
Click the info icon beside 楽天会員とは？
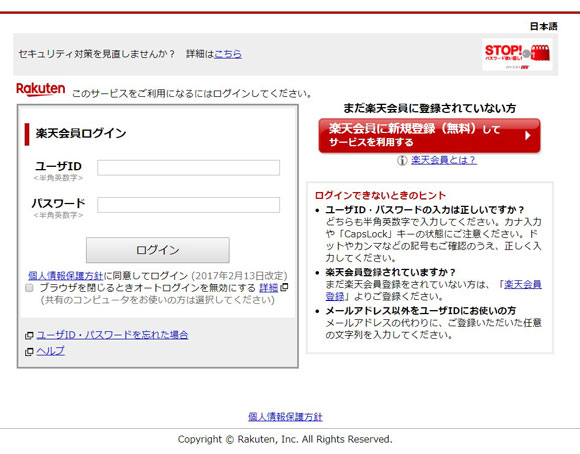[402, 161]
